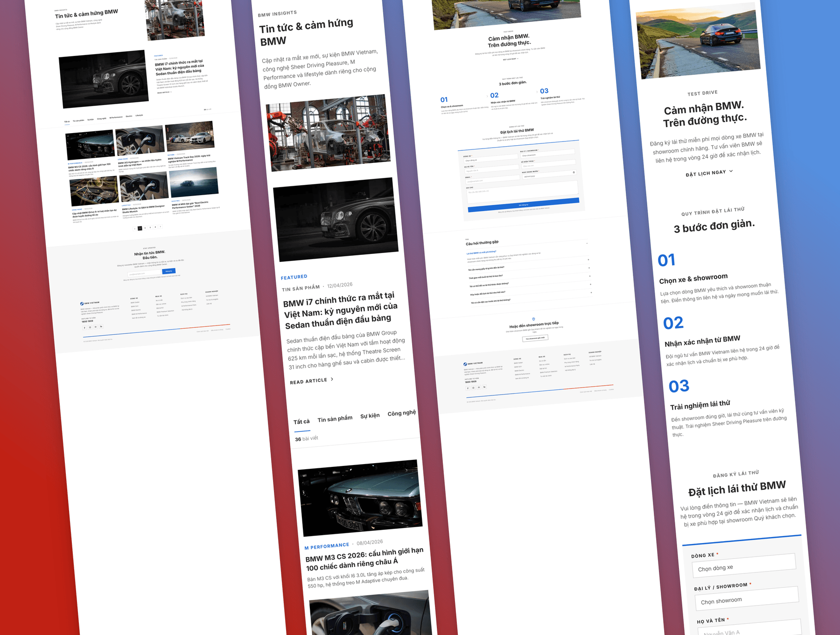Open M3 CS 2026 article thumbnail, mobile news
The height and width of the screenshot is (635, 840).
[360, 498]
